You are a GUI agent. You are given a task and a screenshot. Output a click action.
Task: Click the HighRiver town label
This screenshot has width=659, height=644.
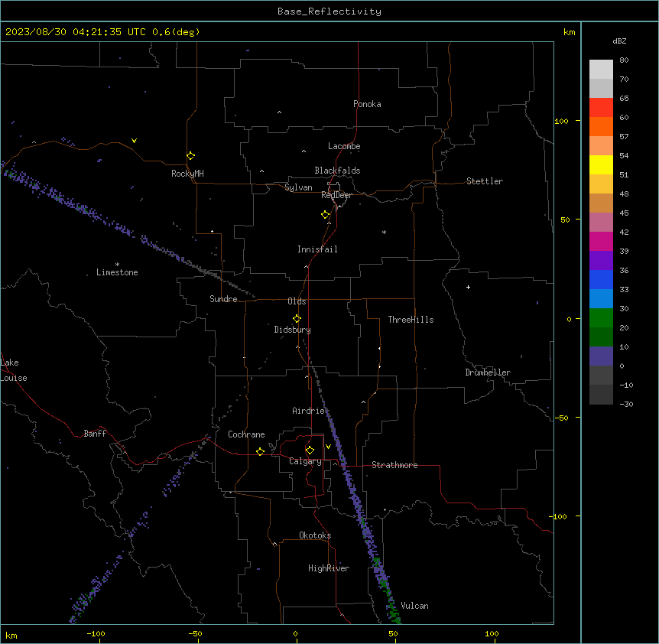[x=329, y=568]
